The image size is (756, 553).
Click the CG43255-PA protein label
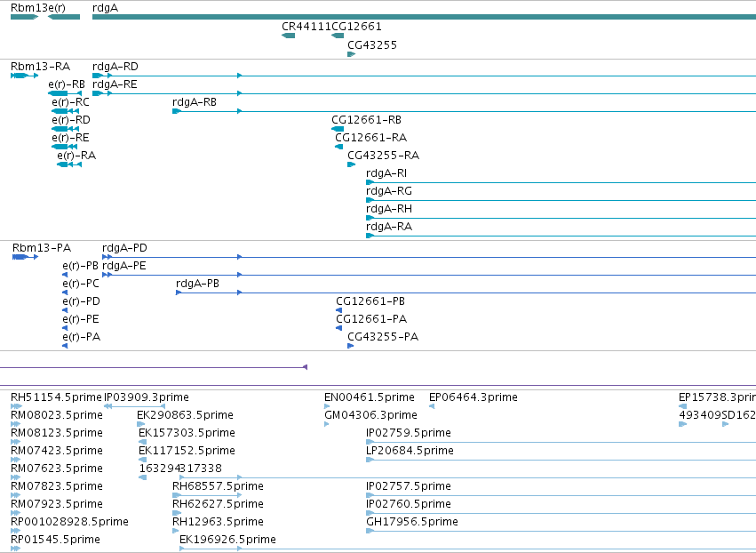click(x=383, y=337)
